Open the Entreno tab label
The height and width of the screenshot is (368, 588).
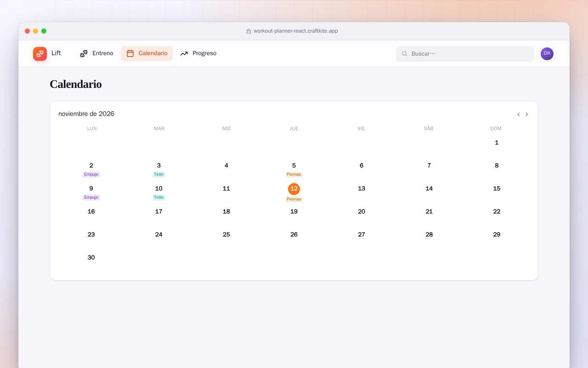(103, 53)
